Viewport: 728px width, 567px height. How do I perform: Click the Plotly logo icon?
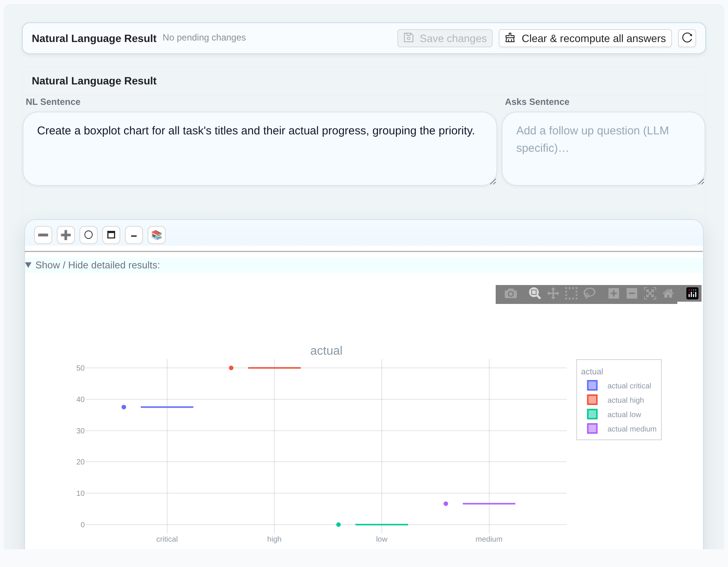click(x=692, y=293)
